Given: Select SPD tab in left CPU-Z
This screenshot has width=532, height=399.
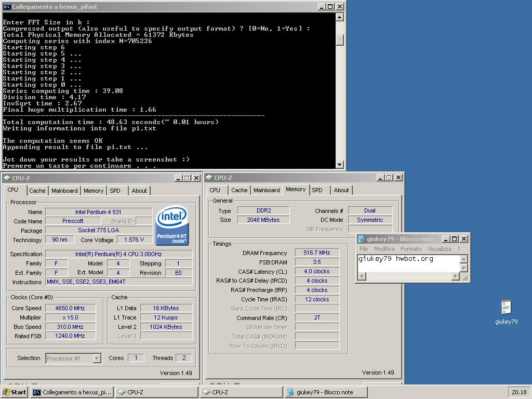Looking at the screenshot, I should point(115,191).
